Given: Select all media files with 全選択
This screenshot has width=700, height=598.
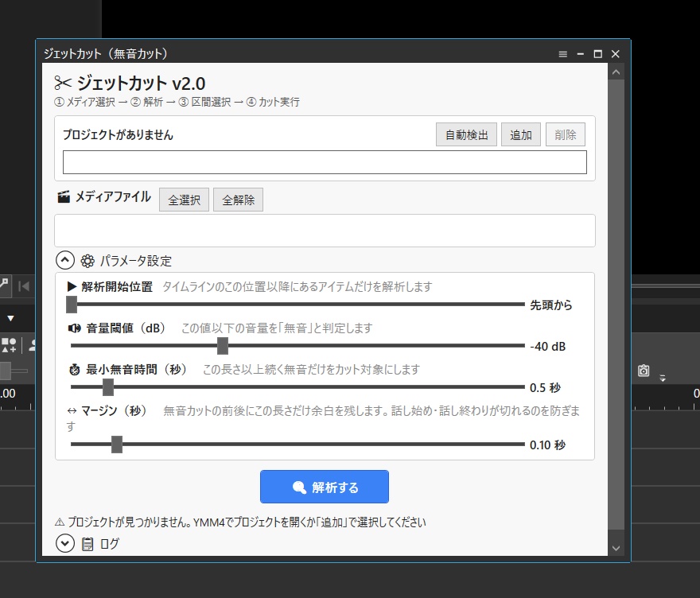Looking at the screenshot, I should coord(184,200).
